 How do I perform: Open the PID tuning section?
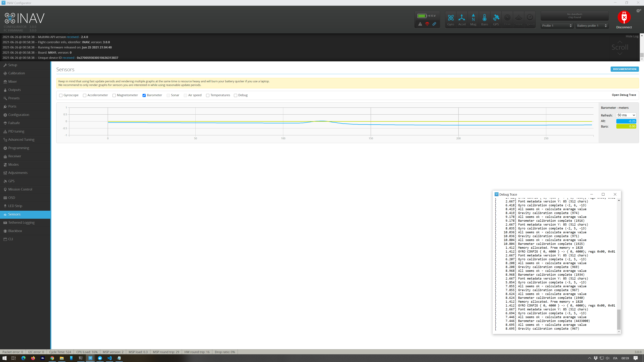click(x=16, y=131)
